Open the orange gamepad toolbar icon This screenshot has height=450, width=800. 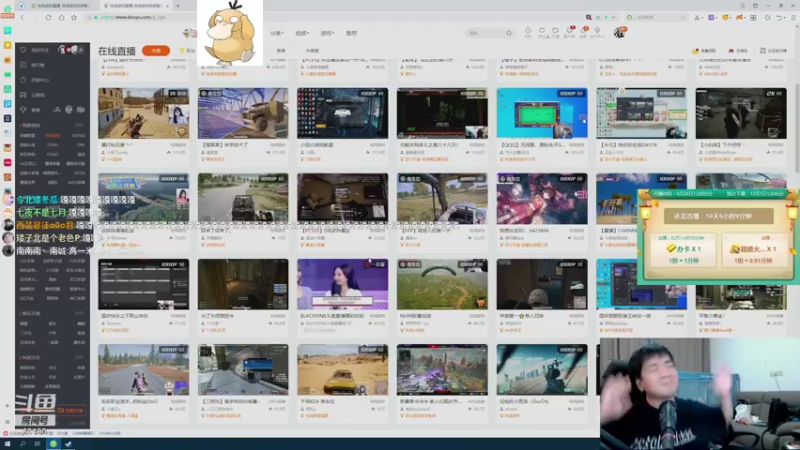pyautogui.click(x=739, y=17)
